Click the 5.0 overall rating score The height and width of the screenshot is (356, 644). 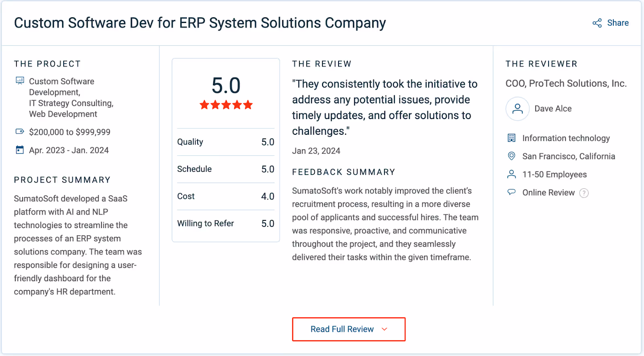(226, 85)
